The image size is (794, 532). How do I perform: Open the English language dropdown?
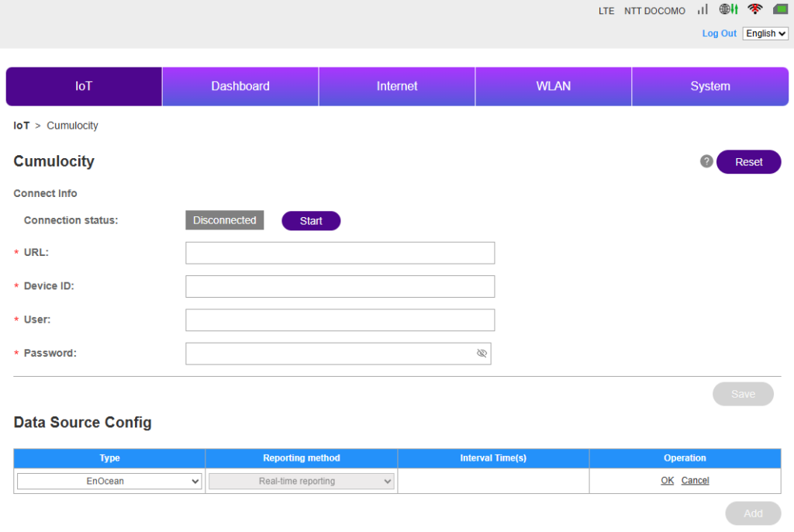(x=765, y=33)
